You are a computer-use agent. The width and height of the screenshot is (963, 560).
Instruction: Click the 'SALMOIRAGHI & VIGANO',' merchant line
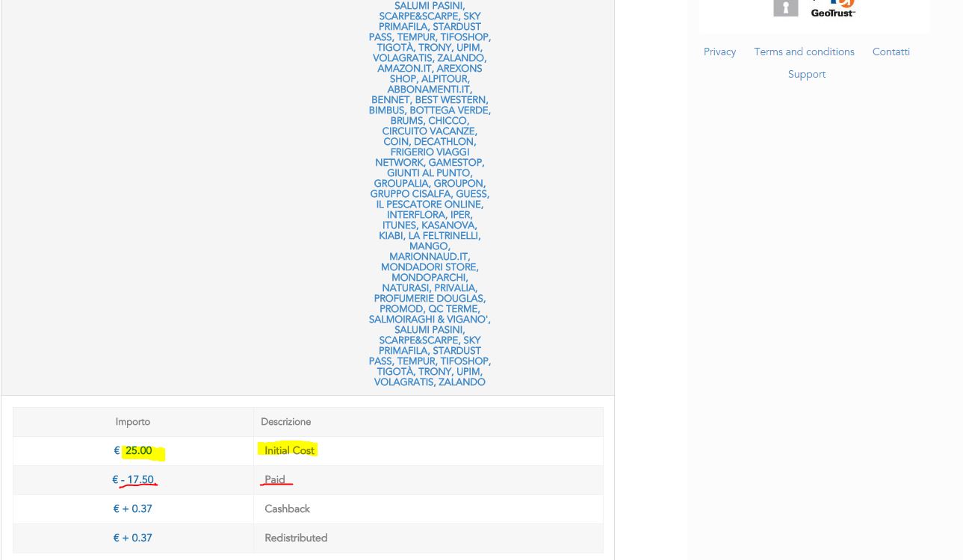point(430,320)
